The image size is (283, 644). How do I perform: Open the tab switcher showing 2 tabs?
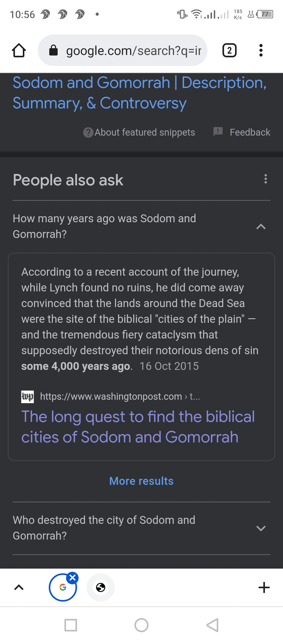[229, 50]
